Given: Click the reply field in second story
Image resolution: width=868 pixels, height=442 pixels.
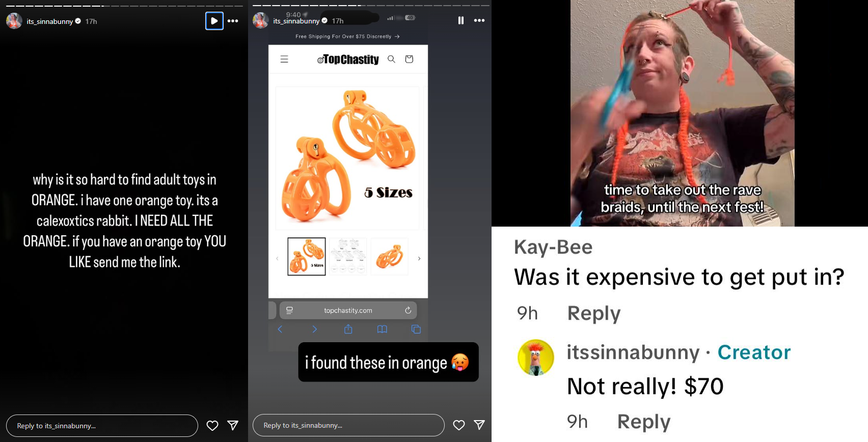Looking at the screenshot, I should coord(348,425).
